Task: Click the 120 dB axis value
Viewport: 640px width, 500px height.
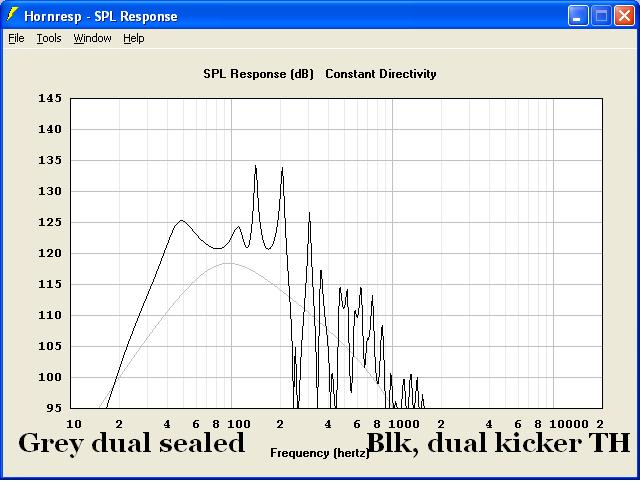Action: coord(50,253)
